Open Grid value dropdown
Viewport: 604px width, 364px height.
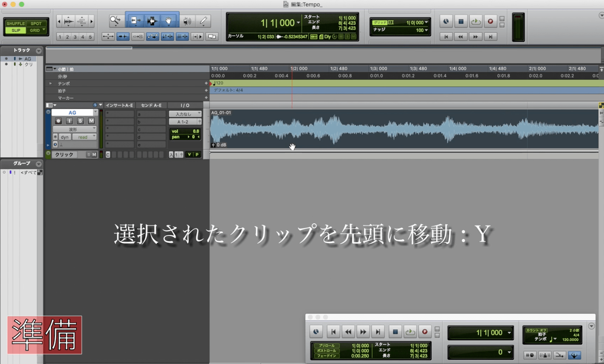coord(426,23)
